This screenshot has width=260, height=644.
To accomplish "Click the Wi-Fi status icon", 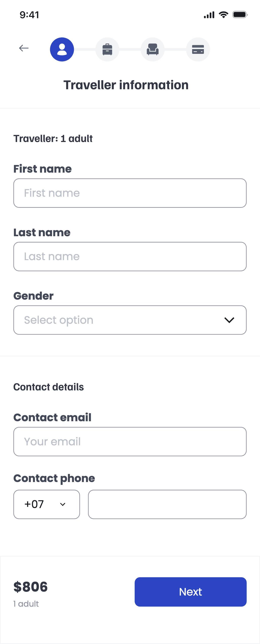I will (x=223, y=15).
